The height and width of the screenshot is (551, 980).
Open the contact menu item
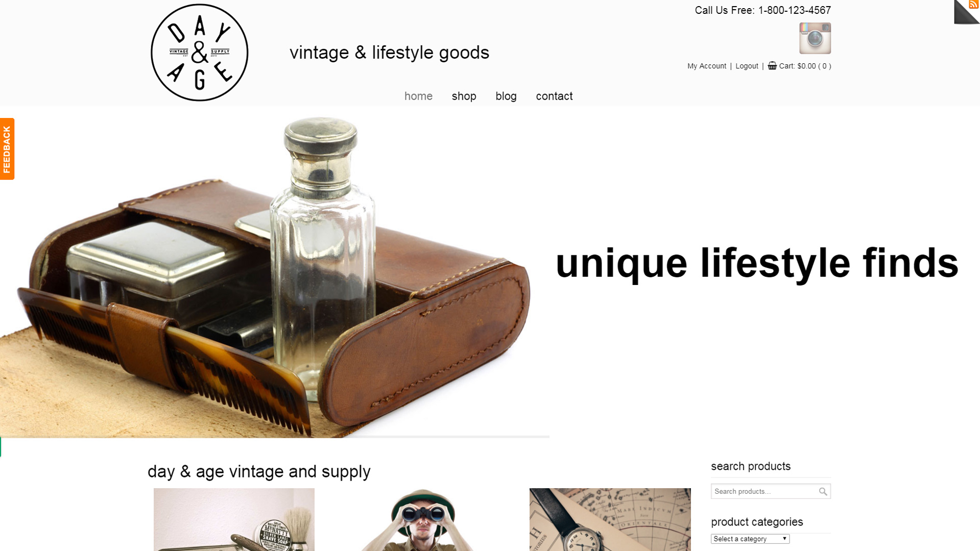(x=554, y=96)
